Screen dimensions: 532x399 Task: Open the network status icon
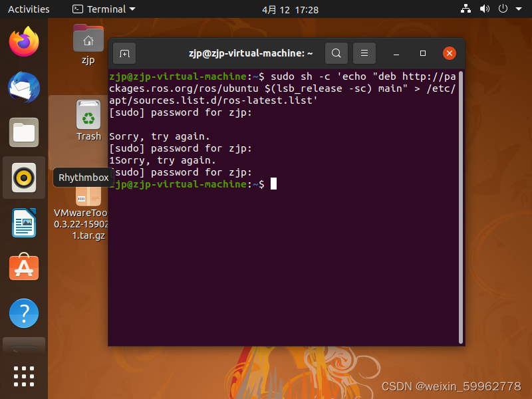465,9
